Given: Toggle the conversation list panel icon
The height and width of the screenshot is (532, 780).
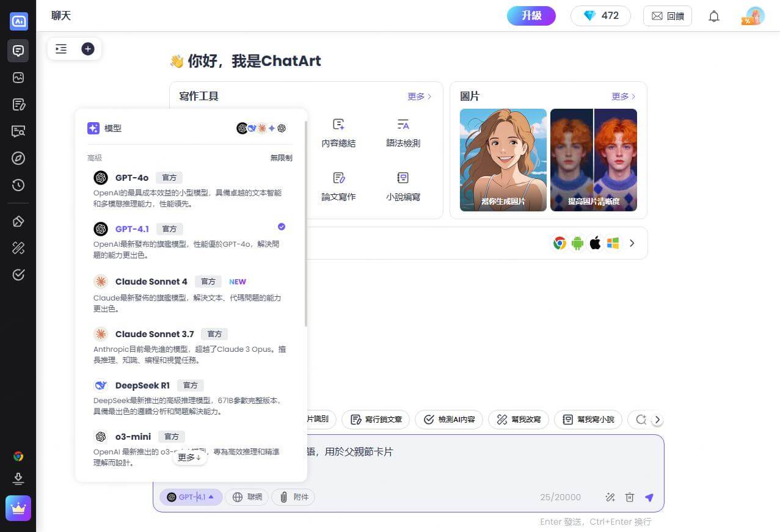Looking at the screenshot, I should coord(61,49).
